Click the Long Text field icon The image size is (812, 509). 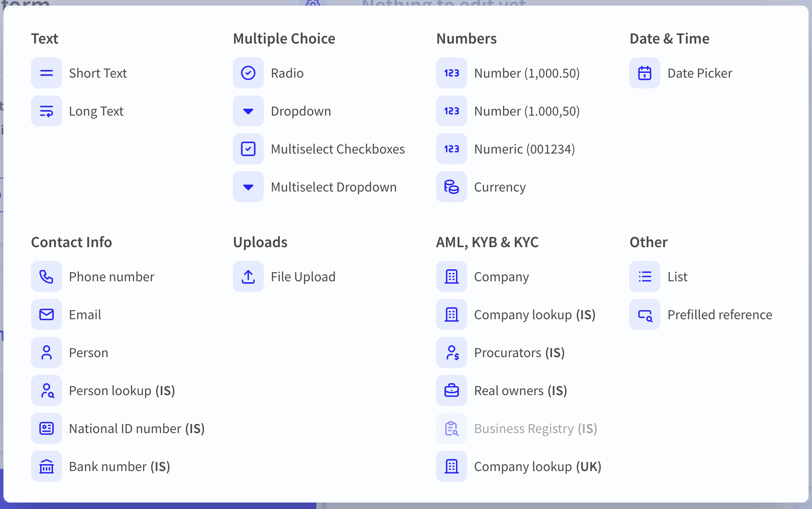coord(47,111)
